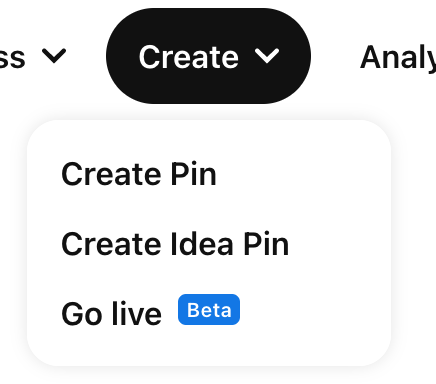Click 'Beta' tag next to Go live
The image size is (436, 384).
209,310
